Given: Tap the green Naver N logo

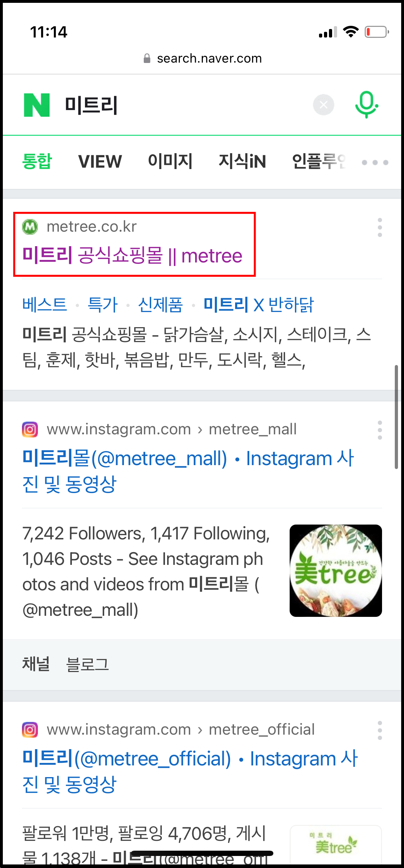Looking at the screenshot, I should coord(37,105).
